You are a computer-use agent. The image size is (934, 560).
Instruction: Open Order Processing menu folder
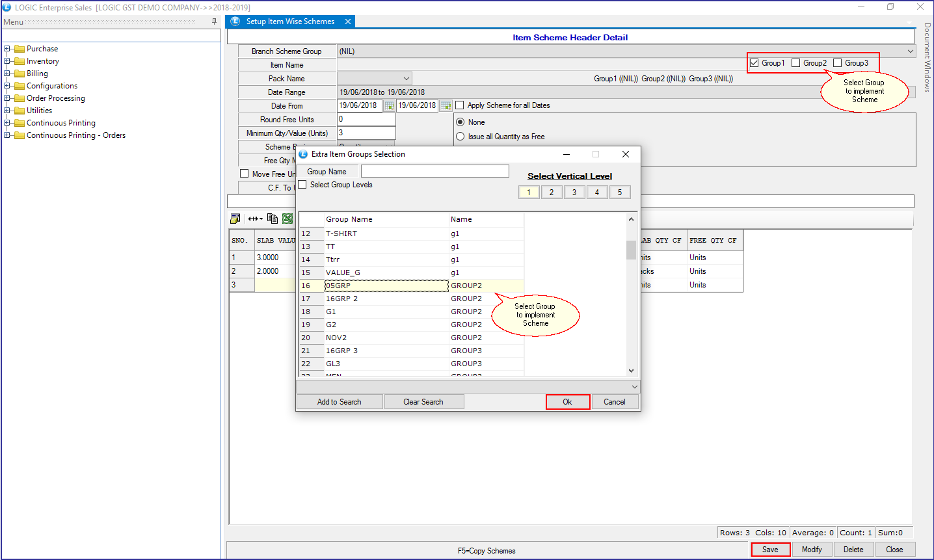56,98
